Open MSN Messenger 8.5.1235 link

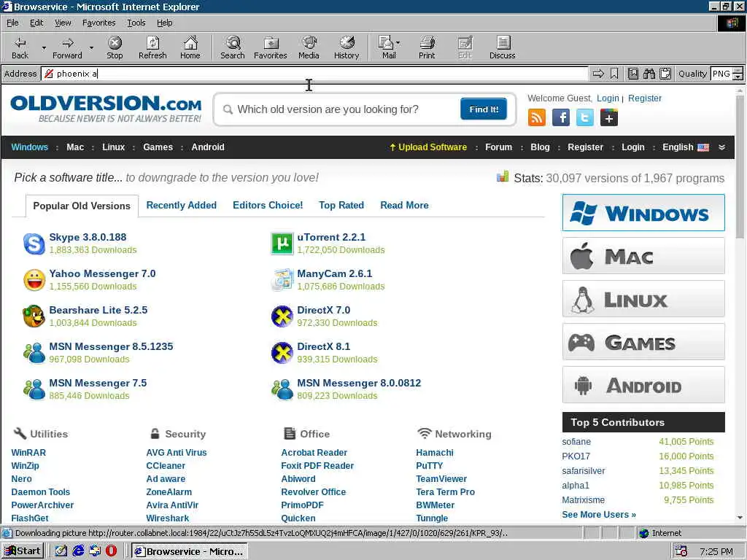[x=111, y=346]
